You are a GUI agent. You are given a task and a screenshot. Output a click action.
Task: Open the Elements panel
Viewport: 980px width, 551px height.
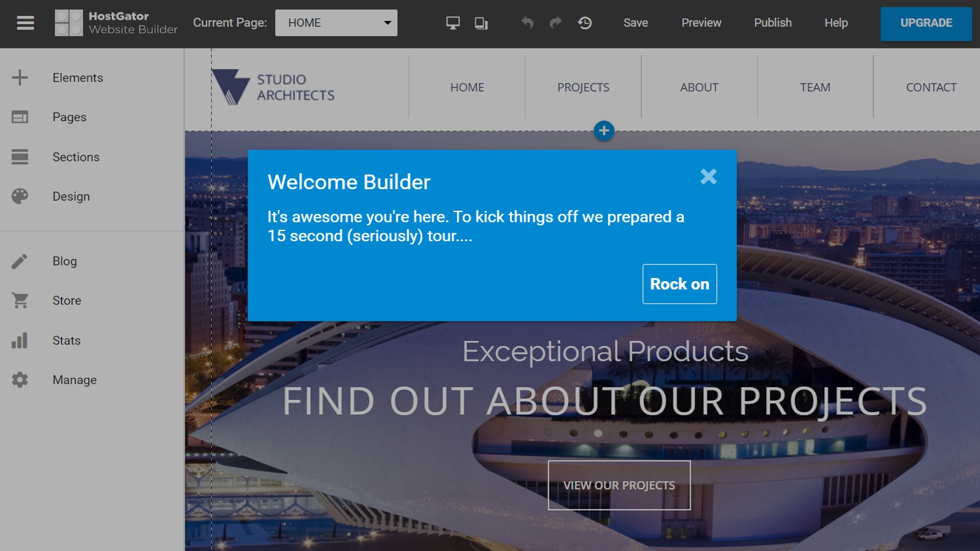click(78, 78)
